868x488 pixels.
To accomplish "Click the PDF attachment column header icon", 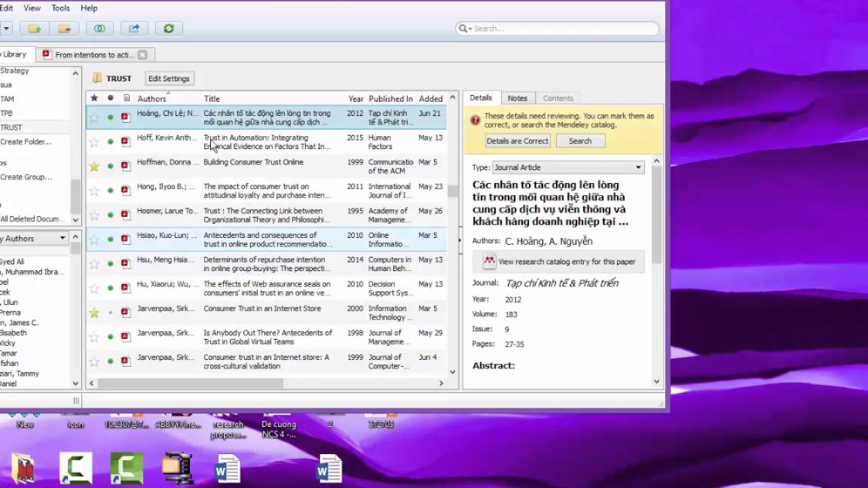I will tap(126, 98).
